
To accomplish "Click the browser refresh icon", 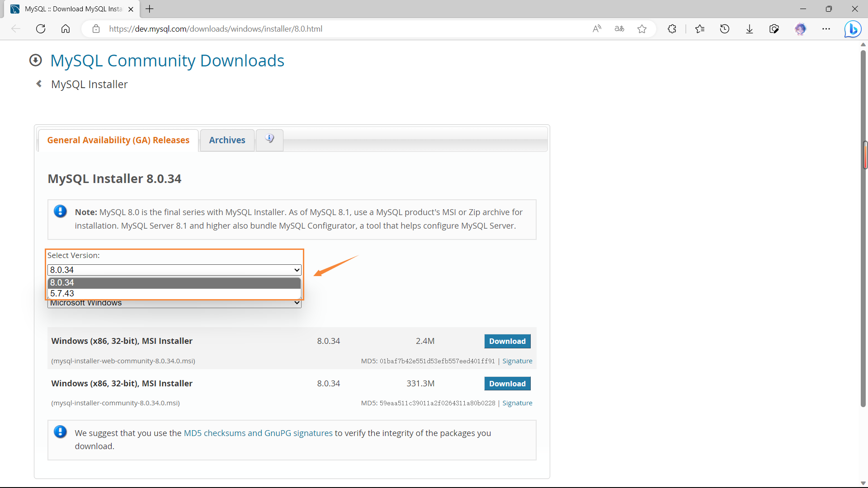I will [41, 29].
